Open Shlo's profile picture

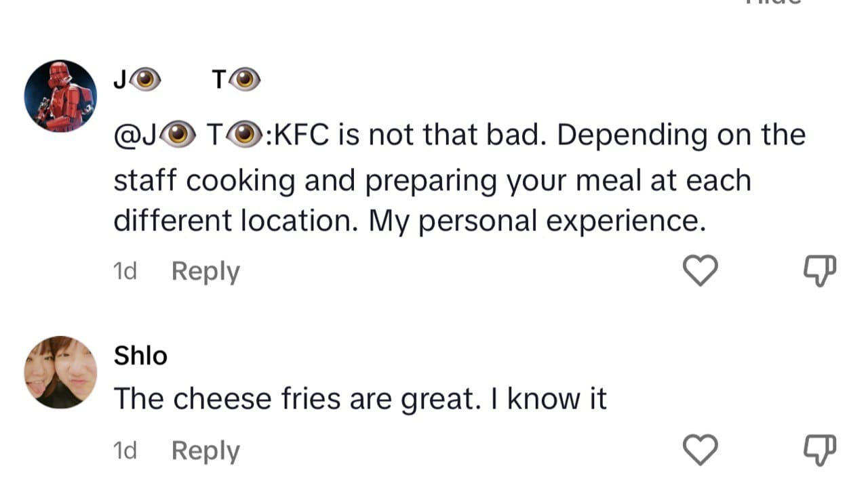click(x=60, y=372)
